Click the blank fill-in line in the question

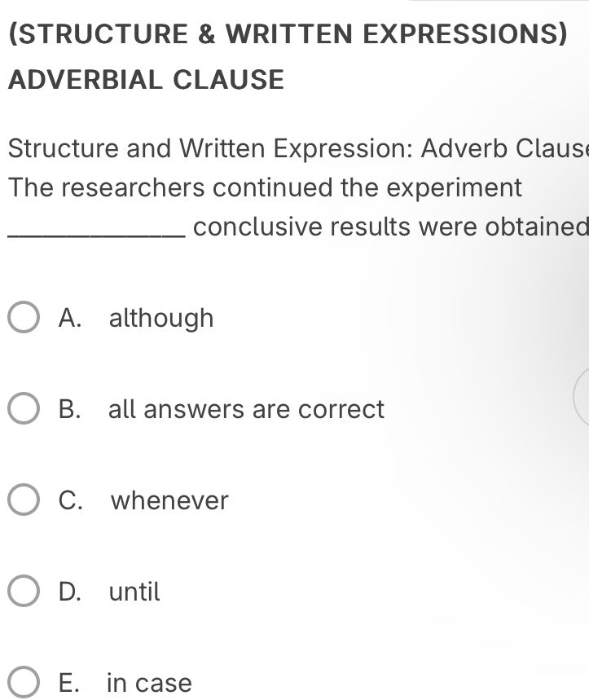point(96,236)
